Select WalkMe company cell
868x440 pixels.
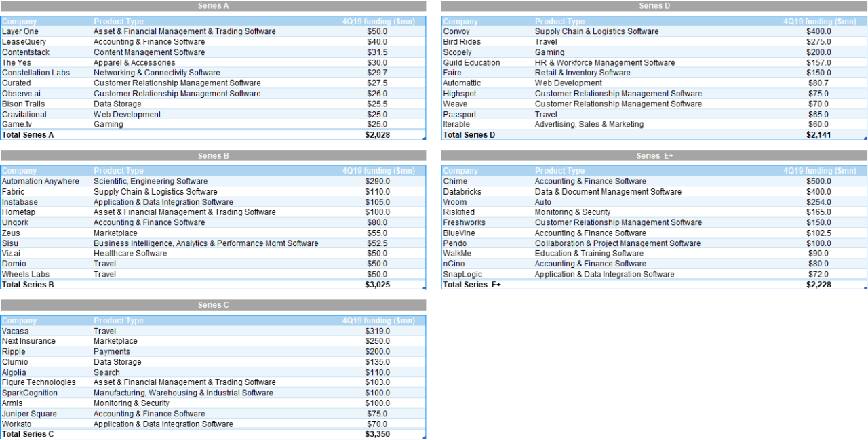point(456,254)
